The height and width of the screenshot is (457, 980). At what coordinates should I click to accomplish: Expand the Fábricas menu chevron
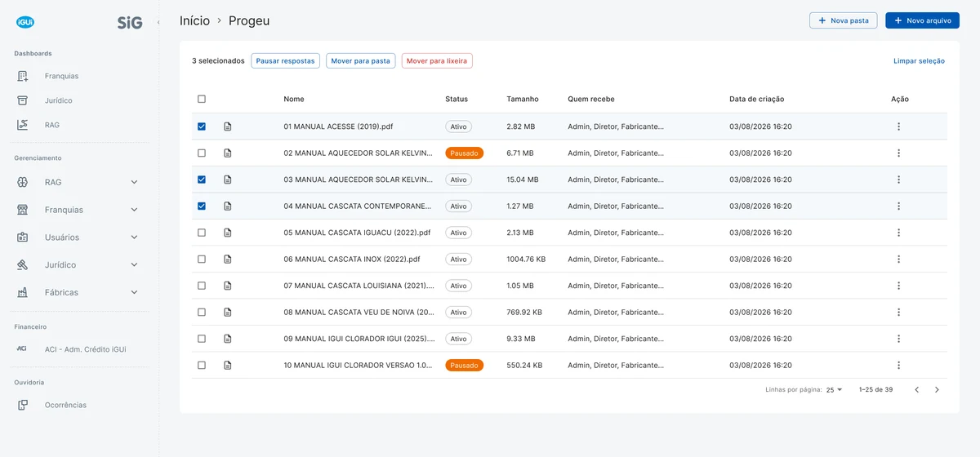(135, 292)
